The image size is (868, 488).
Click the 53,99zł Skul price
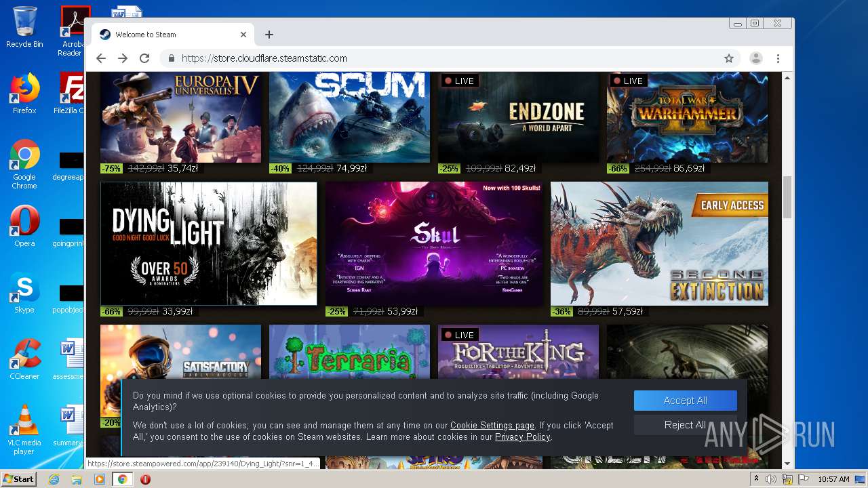coord(402,312)
